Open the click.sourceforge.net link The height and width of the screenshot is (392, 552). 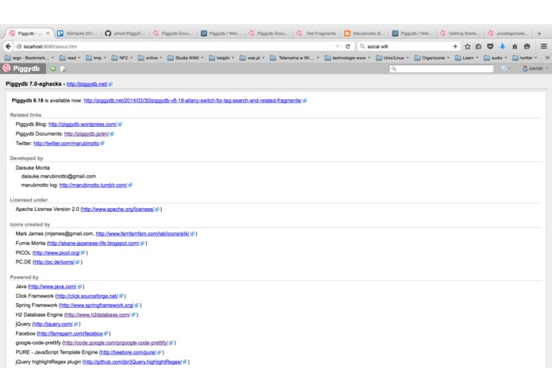87,296
